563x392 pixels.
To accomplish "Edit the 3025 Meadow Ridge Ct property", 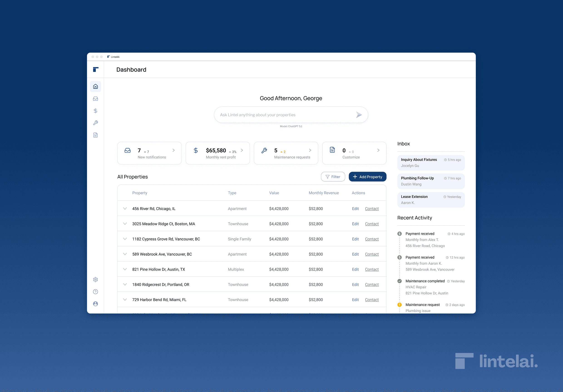I will (x=355, y=224).
